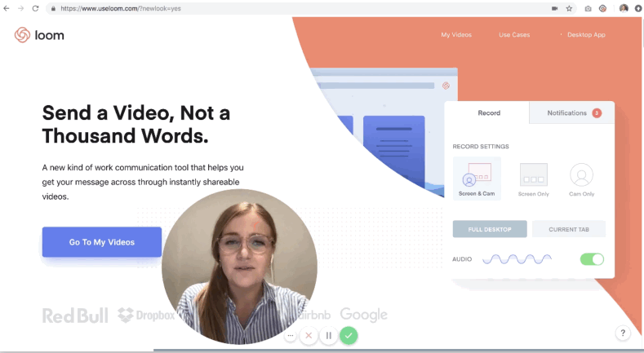Reload the page in browser
The width and height of the screenshot is (644, 353).
click(35, 8)
